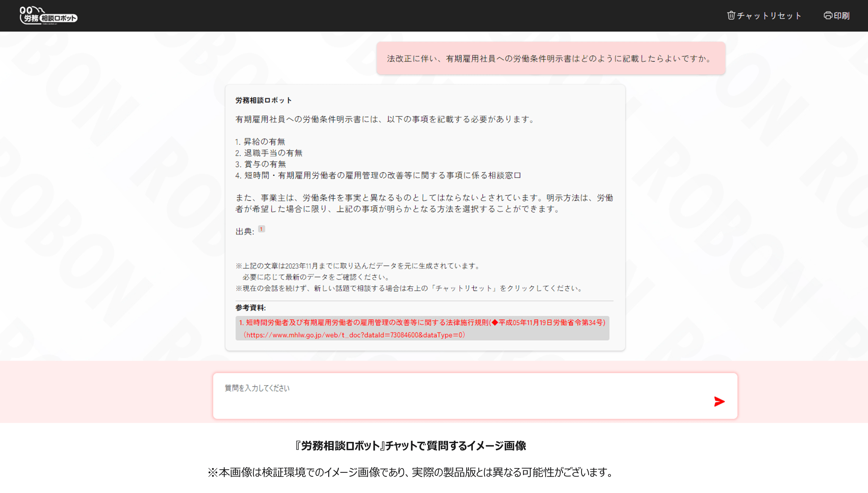Viewport: 868px width, 493px height.
Task: Follow the mhlw.go.jp reference URL
Action: pos(354,335)
